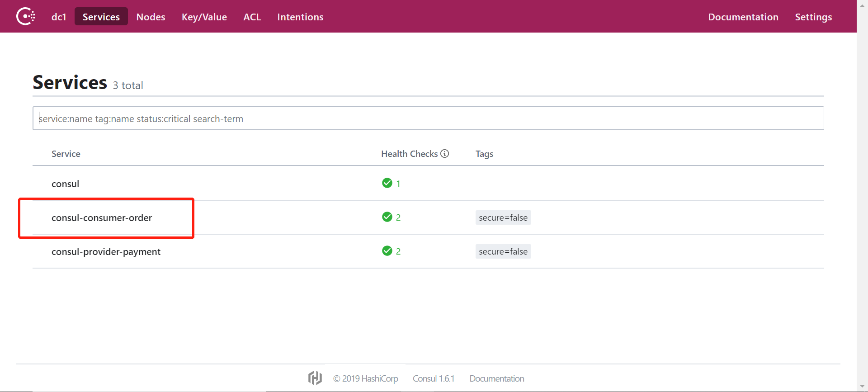
Task: Open the ACL tab
Action: 252,17
